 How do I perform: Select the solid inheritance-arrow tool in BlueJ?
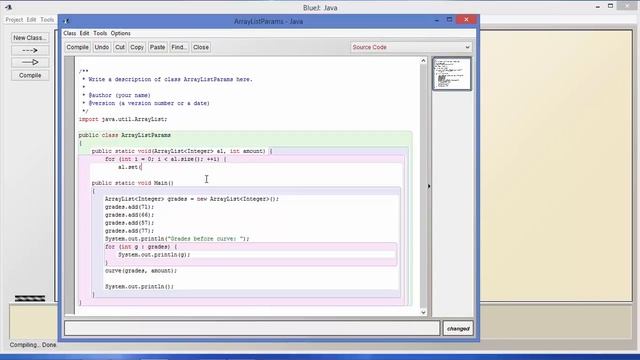pos(30,62)
